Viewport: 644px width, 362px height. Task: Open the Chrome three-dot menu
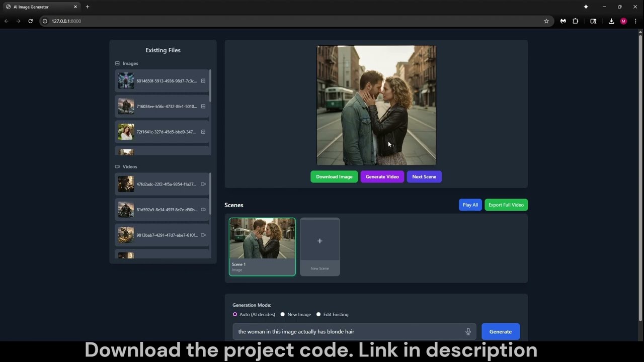(x=635, y=21)
